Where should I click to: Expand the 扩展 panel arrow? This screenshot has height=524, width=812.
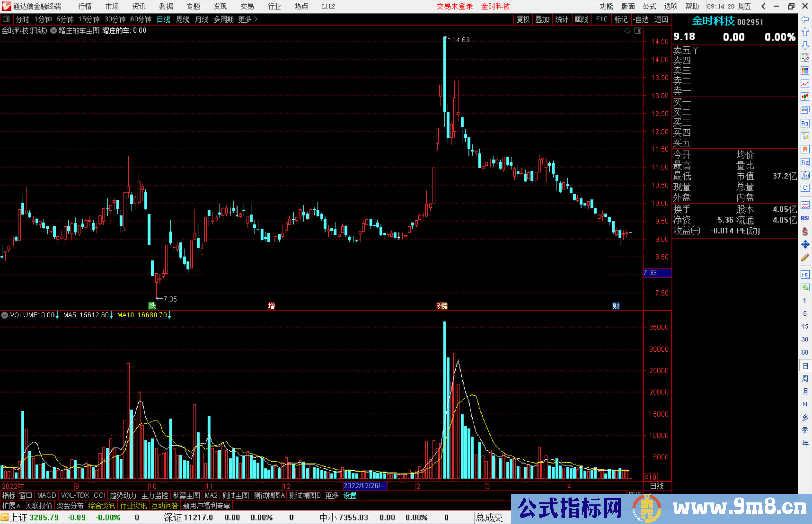pos(11,506)
